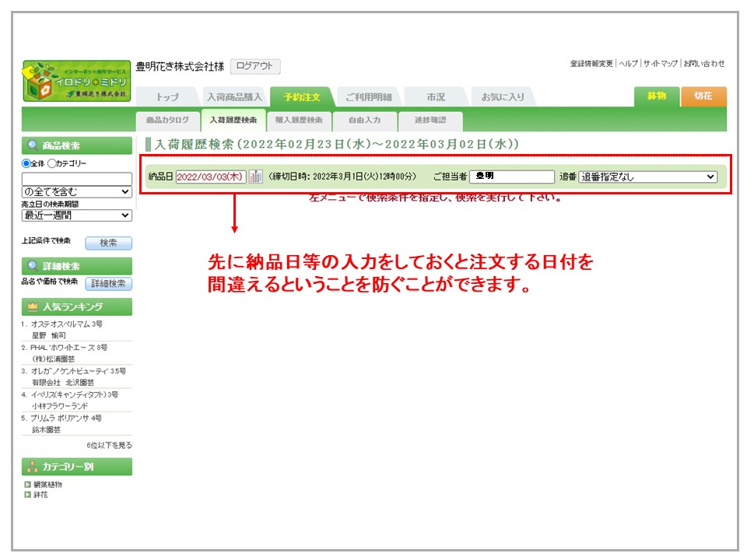Open the 追番指定なし dropdown
The image size is (747, 560).
pos(647,177)
